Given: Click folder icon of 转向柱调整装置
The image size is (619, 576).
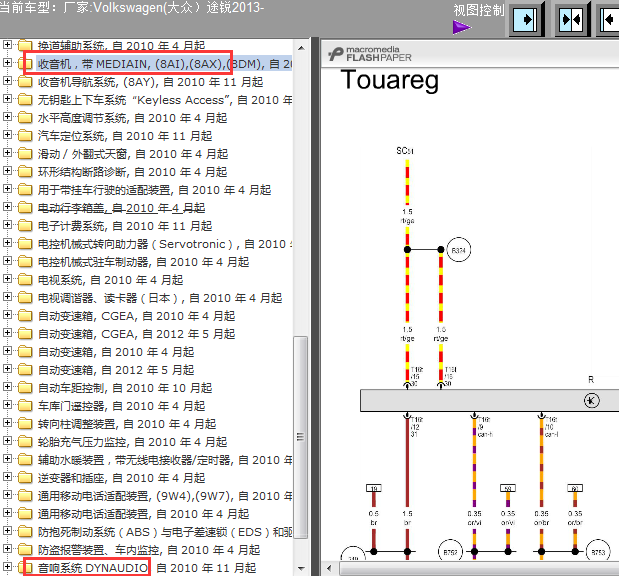Looking at the screenshot, I should pyautogui.click(x=25, y=424).
